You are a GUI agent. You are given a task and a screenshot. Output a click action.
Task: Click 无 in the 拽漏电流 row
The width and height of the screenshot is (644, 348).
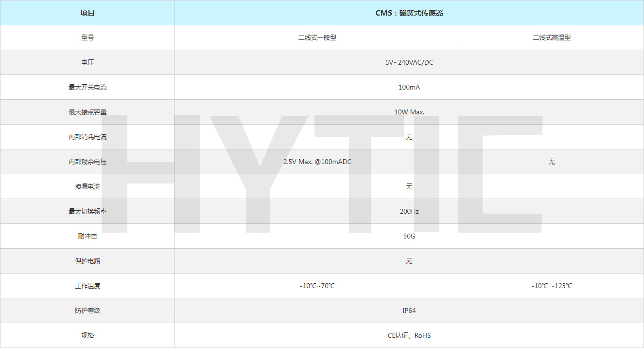[x=409, y=186]
